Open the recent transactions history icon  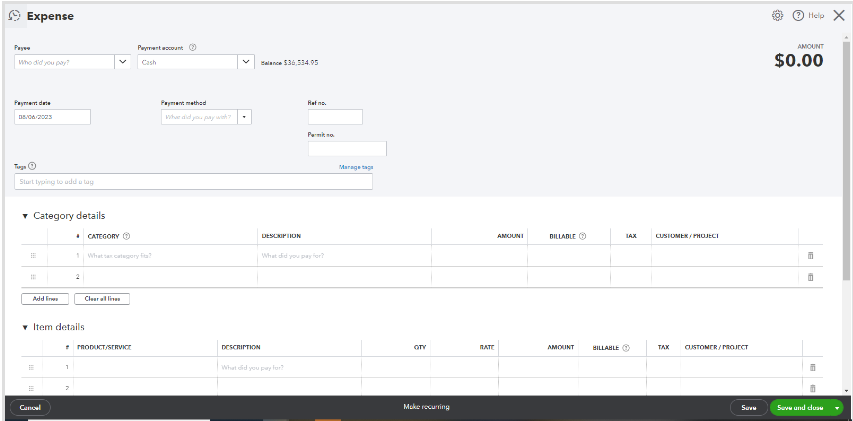point(15,16)
